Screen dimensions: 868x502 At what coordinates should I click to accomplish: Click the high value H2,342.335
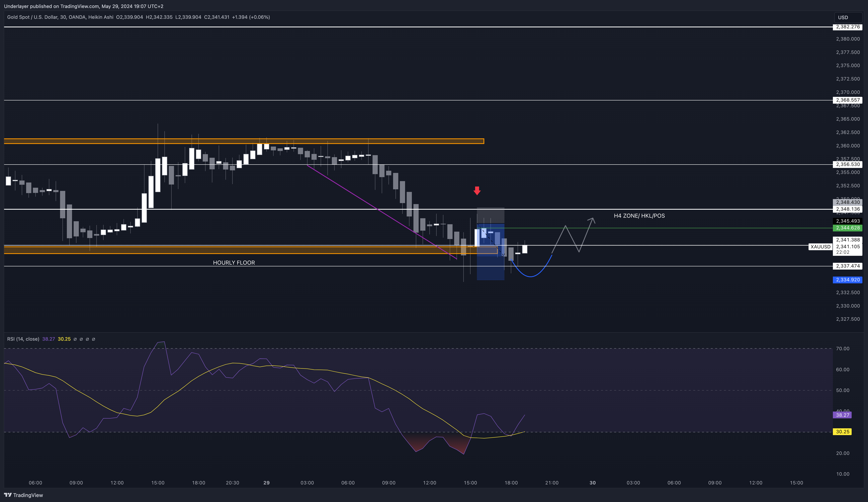(x=159, y=17)
